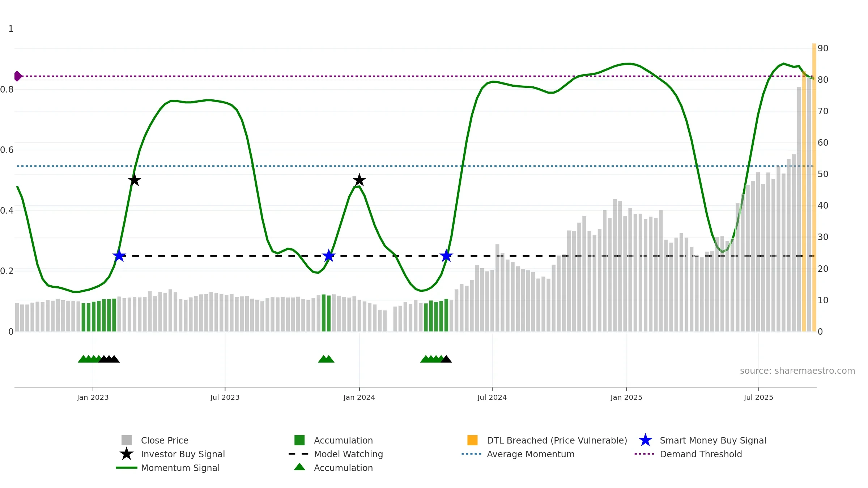Click the orange DTL Breached legend swatch
This screenshot has height=488, width=868.
472,440
